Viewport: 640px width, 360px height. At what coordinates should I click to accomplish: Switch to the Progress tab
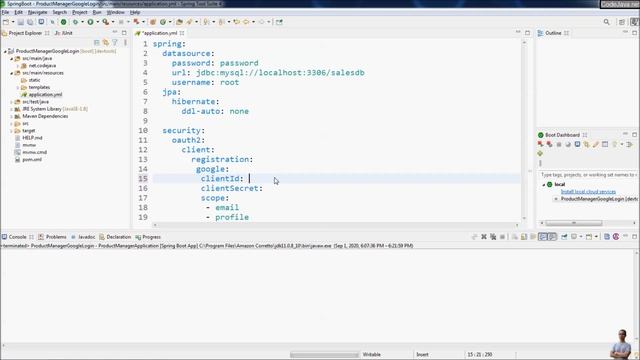tap(148, 237)
